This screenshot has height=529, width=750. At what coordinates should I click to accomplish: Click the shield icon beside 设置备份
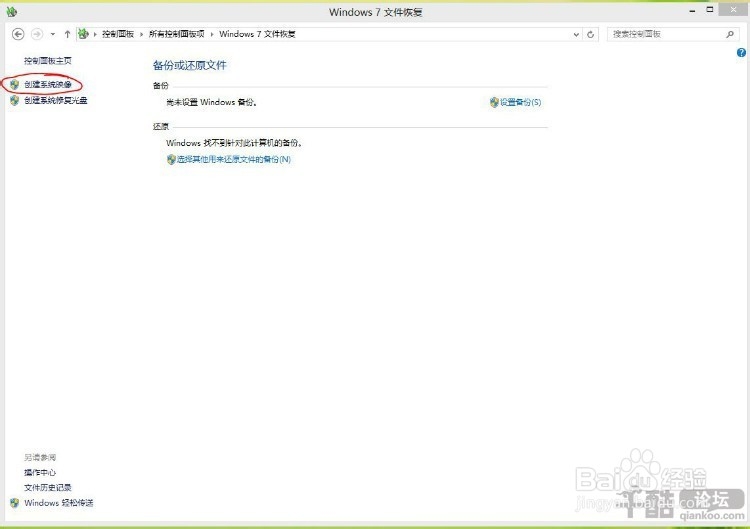pyautogui.click(x=494, y=102)
